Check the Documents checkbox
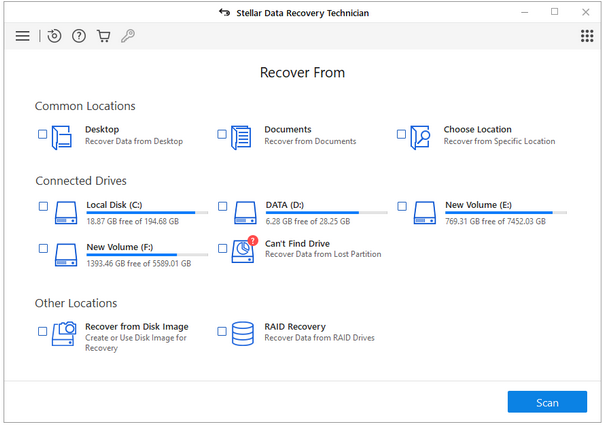This screenshot has width=602, height=425. (222, 134)
